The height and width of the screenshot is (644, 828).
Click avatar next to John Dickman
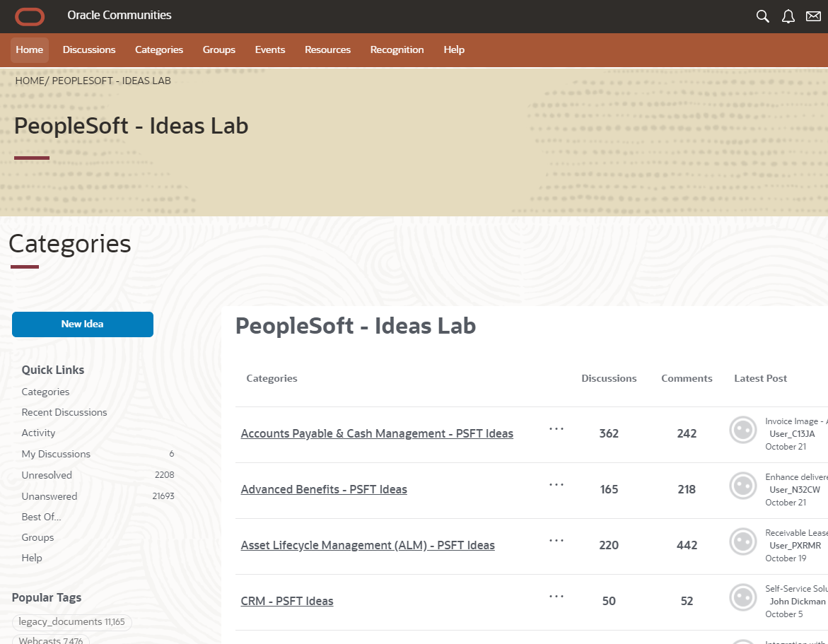(742, 597)
